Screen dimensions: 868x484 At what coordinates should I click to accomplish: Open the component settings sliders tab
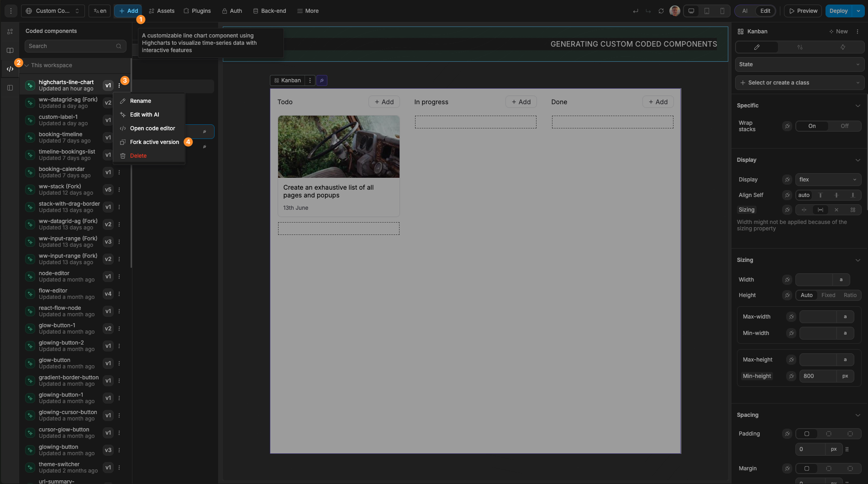pos(800,47)
